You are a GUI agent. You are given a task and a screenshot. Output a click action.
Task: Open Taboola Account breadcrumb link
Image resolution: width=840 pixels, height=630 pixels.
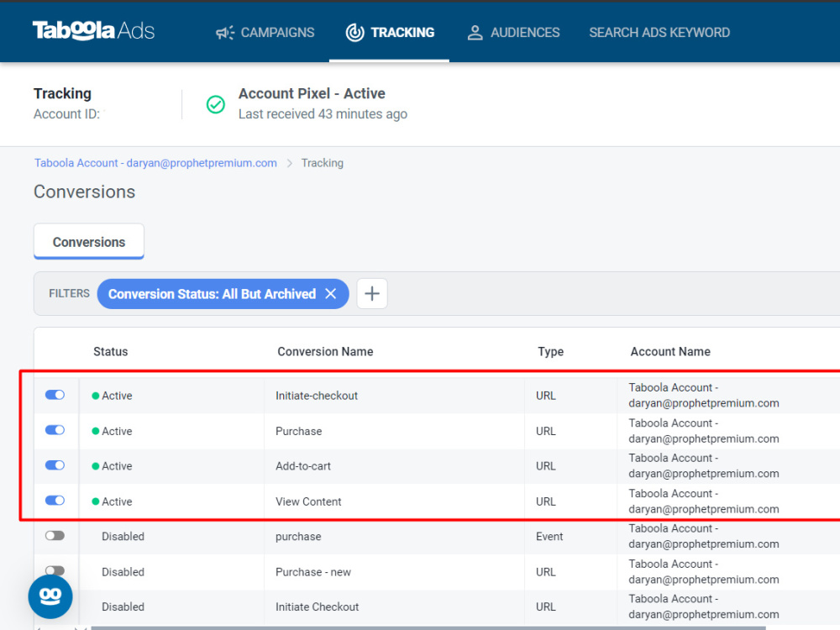[x=155, y=163]
